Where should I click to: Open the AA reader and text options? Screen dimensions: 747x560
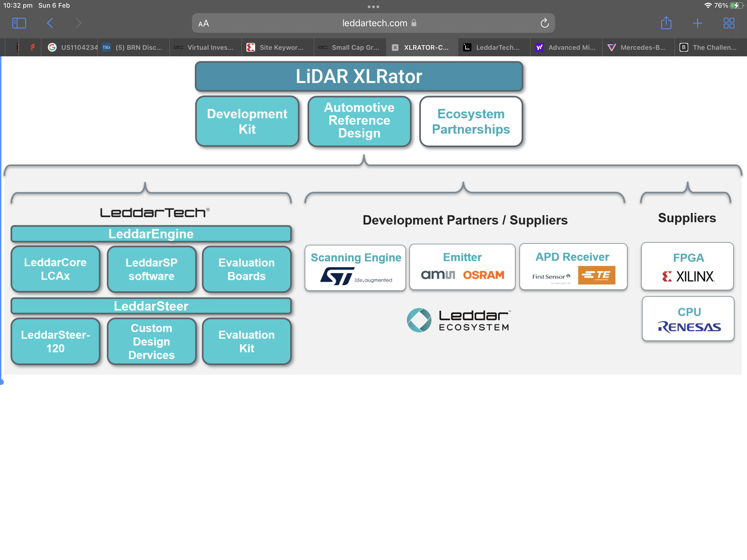(204, 24)
